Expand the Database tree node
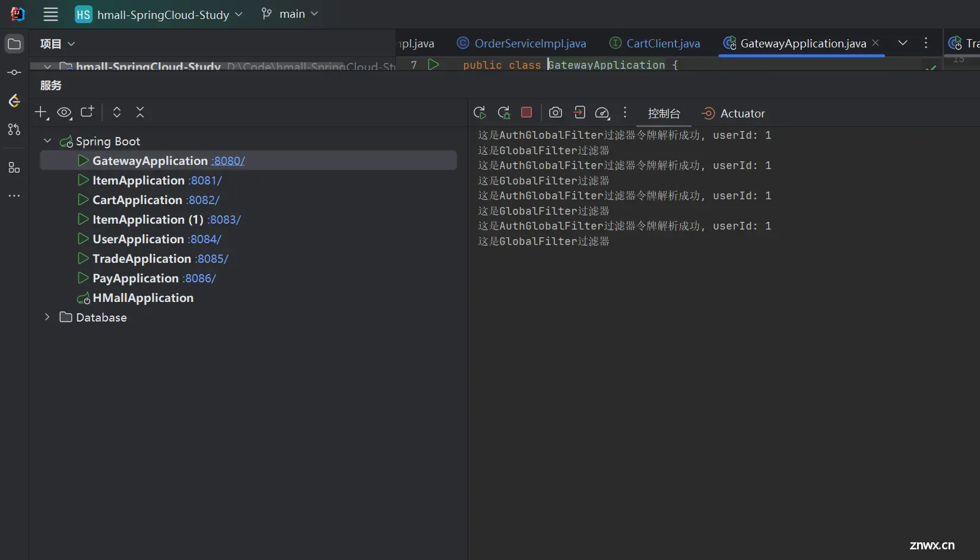The image size is (980, 560). coord(47,317)
